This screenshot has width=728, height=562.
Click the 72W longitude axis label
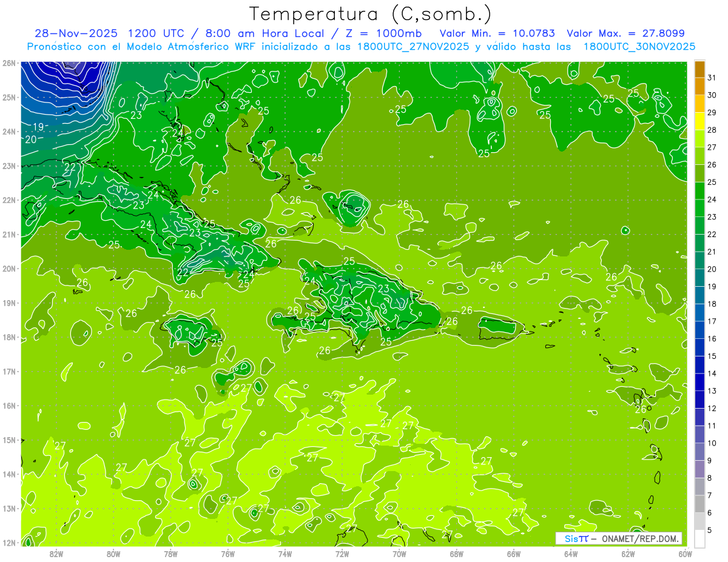342,554
